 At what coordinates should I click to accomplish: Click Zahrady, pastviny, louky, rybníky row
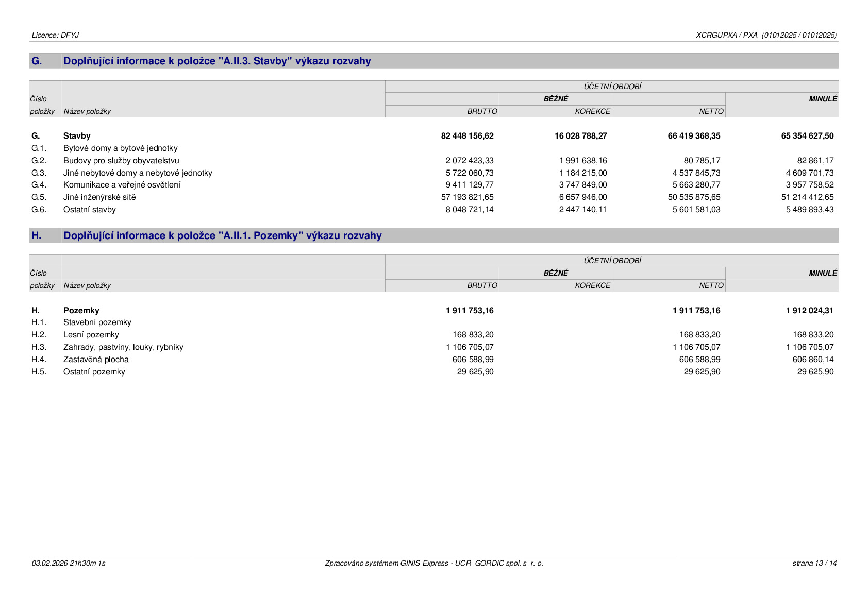point(433,347)
